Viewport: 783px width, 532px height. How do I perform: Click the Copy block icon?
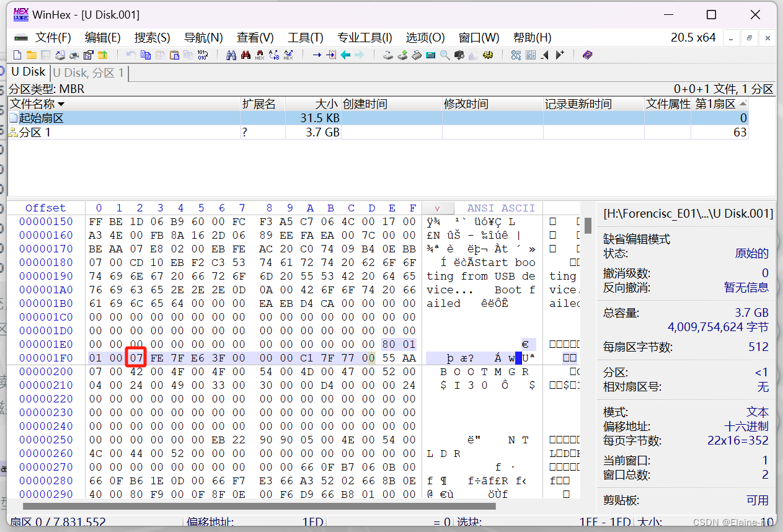tap(145, 55)
